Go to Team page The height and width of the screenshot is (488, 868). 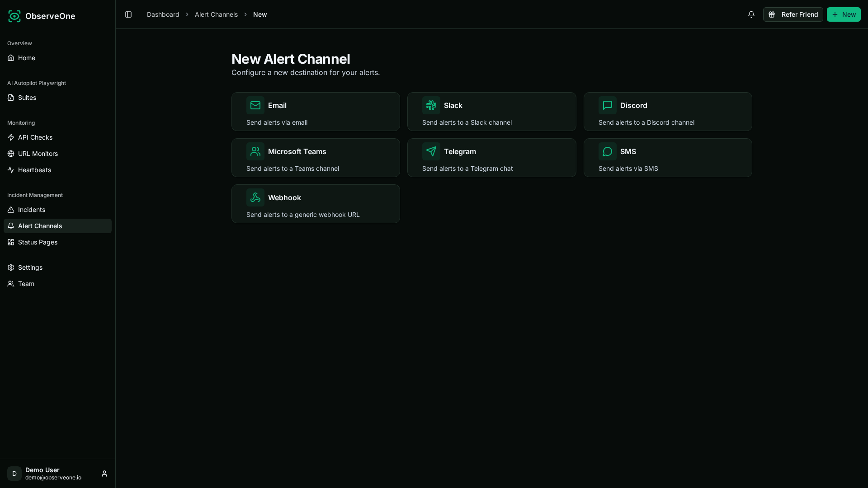click(57, 284)
